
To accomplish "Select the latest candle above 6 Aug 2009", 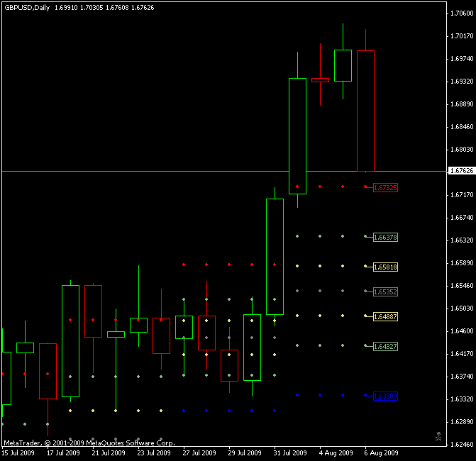I will [365, 111].
